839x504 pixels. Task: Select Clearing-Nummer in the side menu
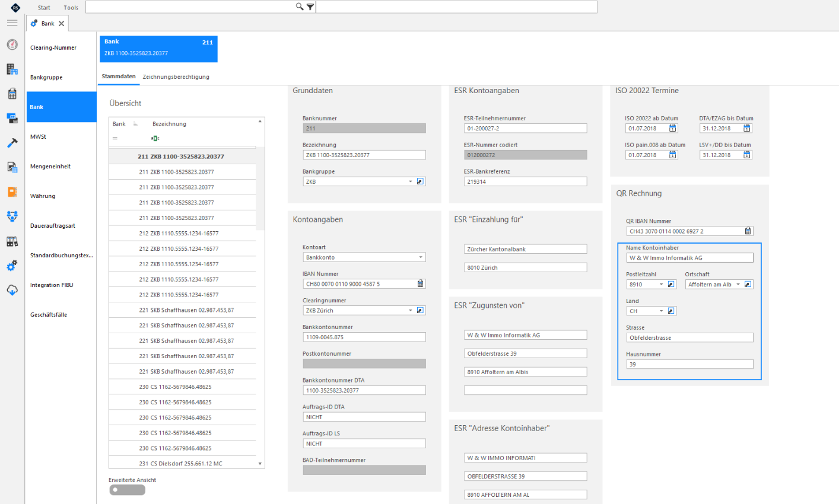tap(61, 47)
